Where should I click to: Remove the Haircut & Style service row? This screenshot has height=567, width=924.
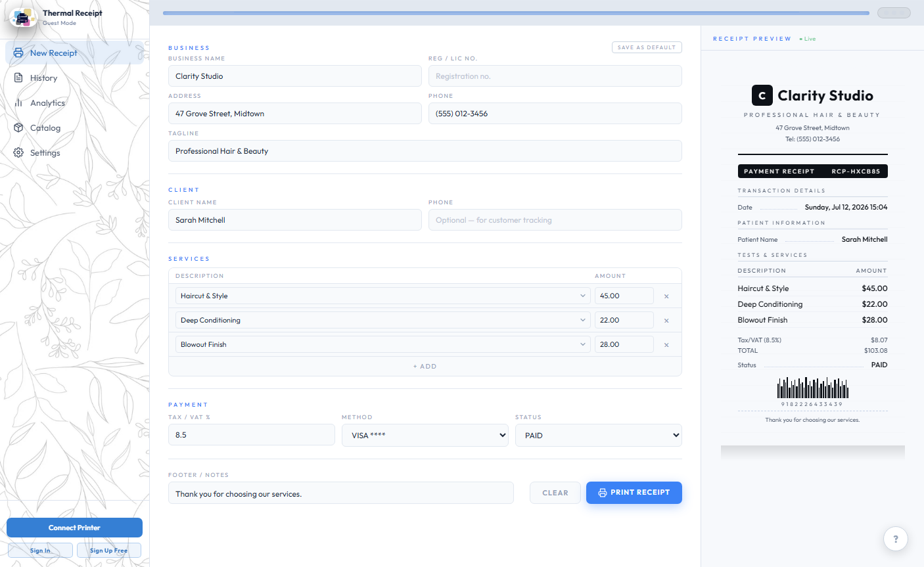(x=666, y=296)
